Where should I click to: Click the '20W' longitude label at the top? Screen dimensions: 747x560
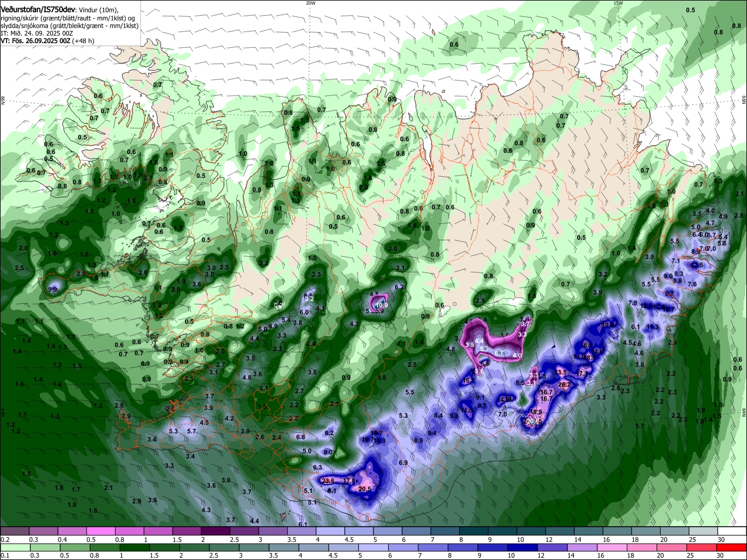pyautogui.click(x=310, y=2)
